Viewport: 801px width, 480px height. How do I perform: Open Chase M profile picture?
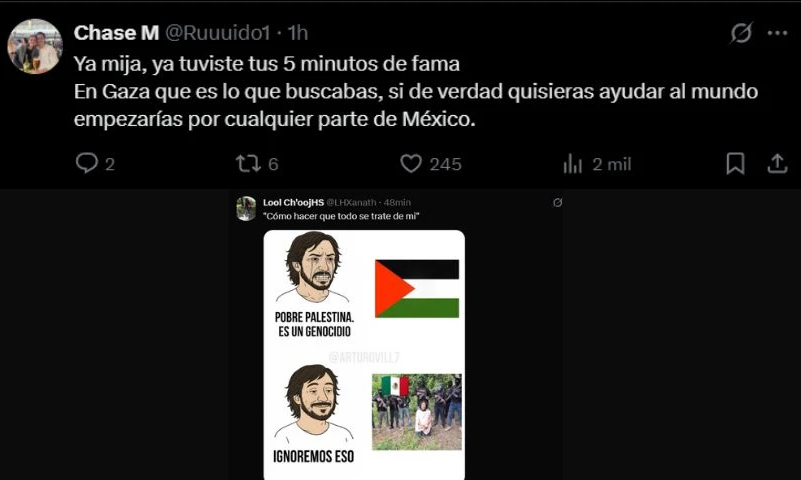pyautogui.click(x=35, y=46)
